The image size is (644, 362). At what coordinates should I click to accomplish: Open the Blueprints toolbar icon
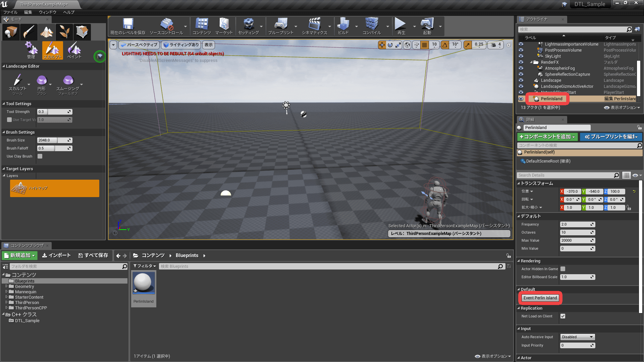281,24
